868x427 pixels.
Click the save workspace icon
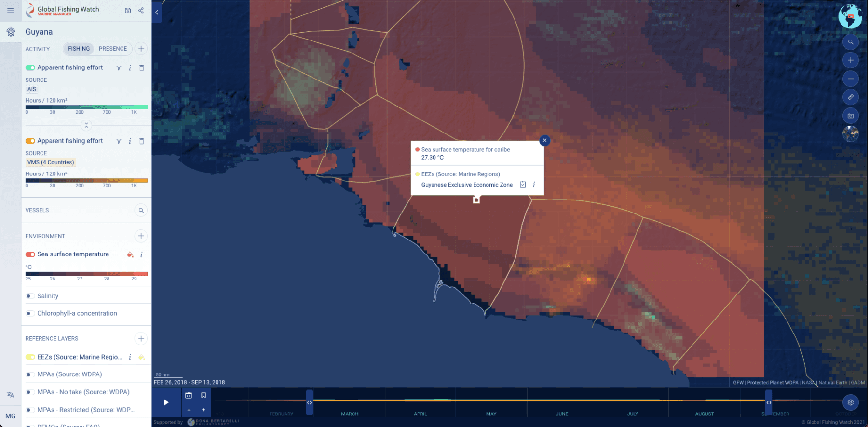(x=128, y=11)
